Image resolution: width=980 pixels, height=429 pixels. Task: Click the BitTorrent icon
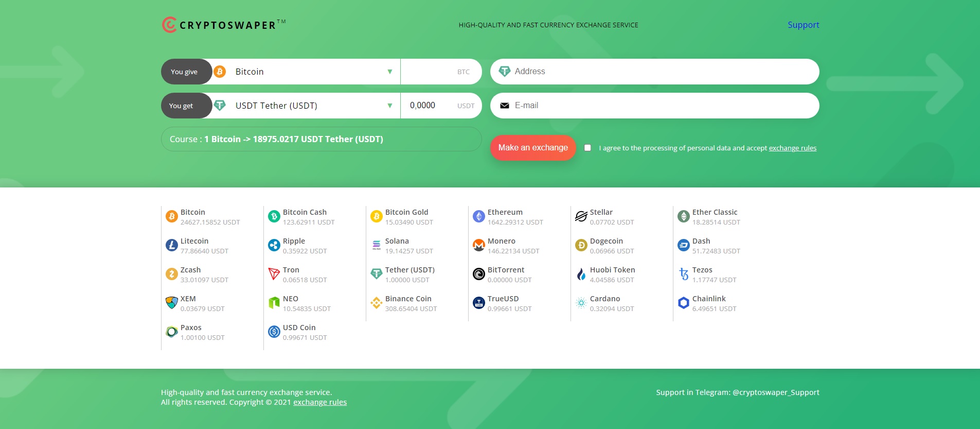[479, 274]
